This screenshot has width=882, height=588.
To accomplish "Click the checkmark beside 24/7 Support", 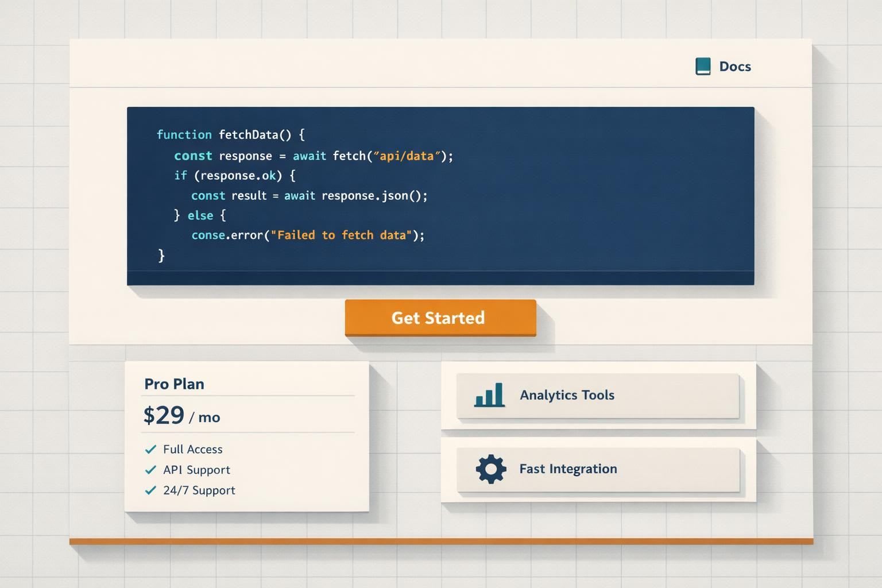I will (x=150, y=490).
